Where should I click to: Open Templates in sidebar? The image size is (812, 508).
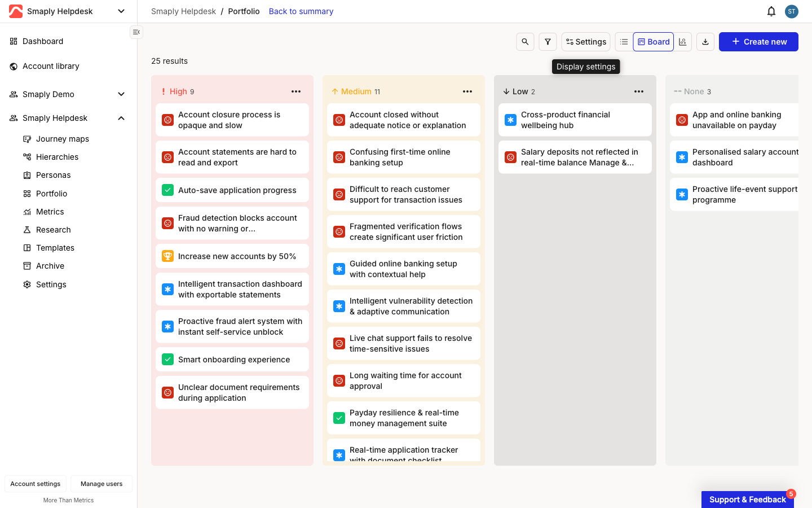(55, 248)
